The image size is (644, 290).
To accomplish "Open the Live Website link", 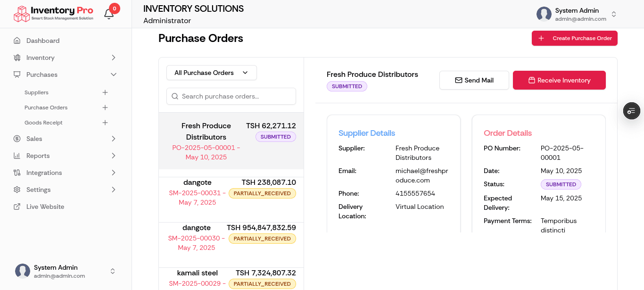I will click(45, 207).
